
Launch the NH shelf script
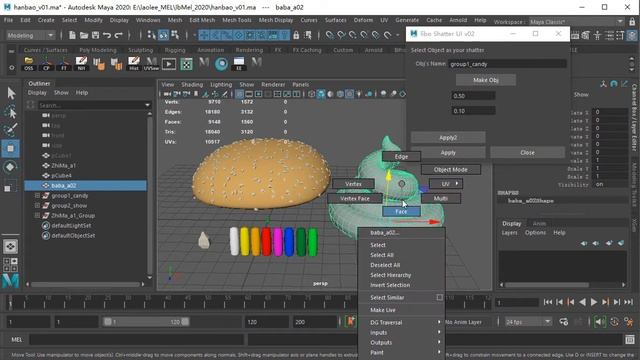click(x=81, y=64)
